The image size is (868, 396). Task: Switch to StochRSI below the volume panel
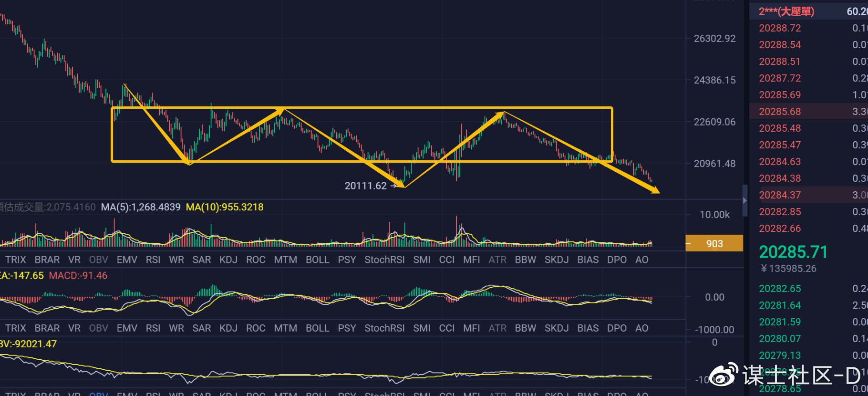click(384, 260)
